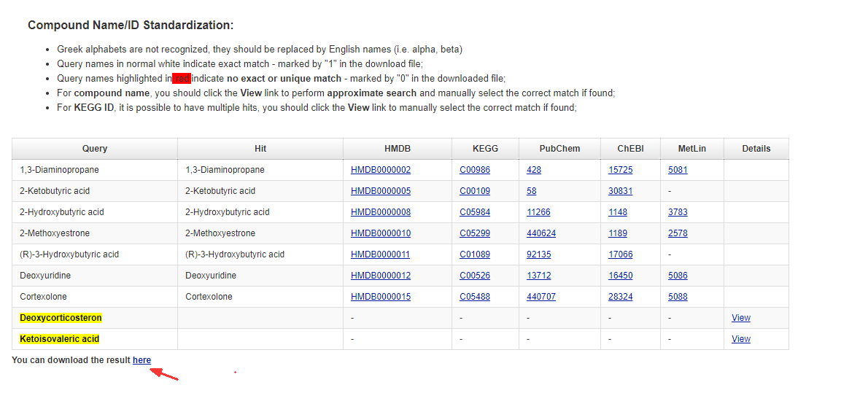Download the result via here link

(x=142, y=360)
